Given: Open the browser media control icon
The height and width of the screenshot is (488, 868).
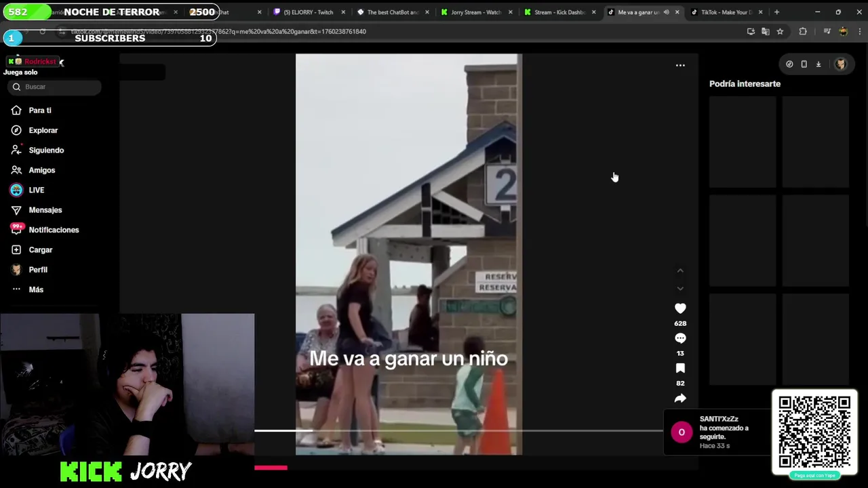Looking at the screenshot, I should tap(827, 32).
